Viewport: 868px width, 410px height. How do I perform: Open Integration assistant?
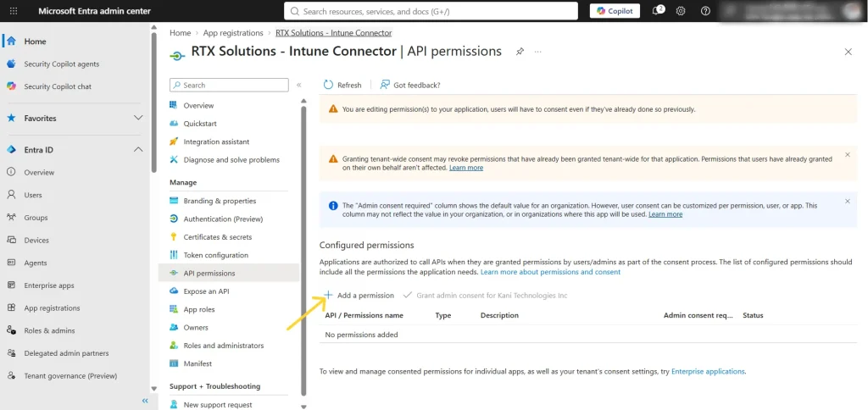216,142
